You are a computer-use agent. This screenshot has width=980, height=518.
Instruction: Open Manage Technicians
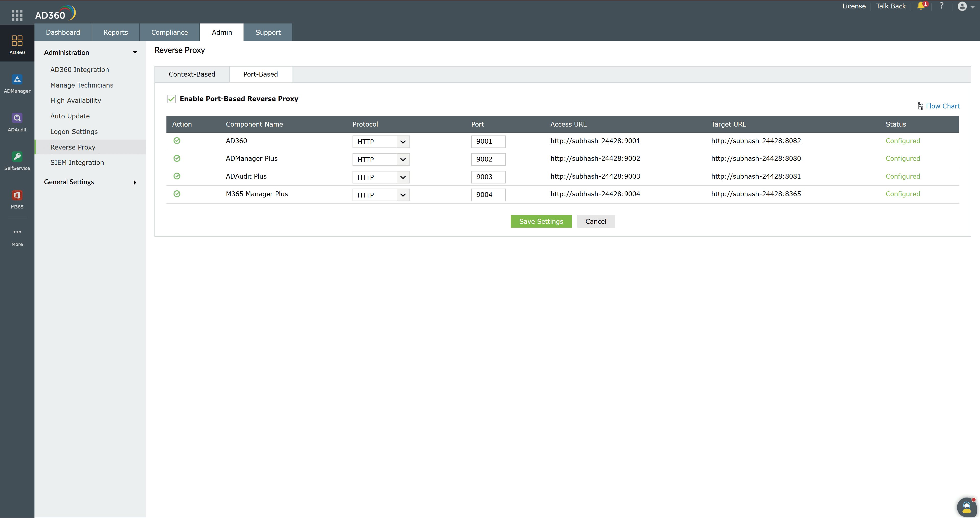point(82,85)
